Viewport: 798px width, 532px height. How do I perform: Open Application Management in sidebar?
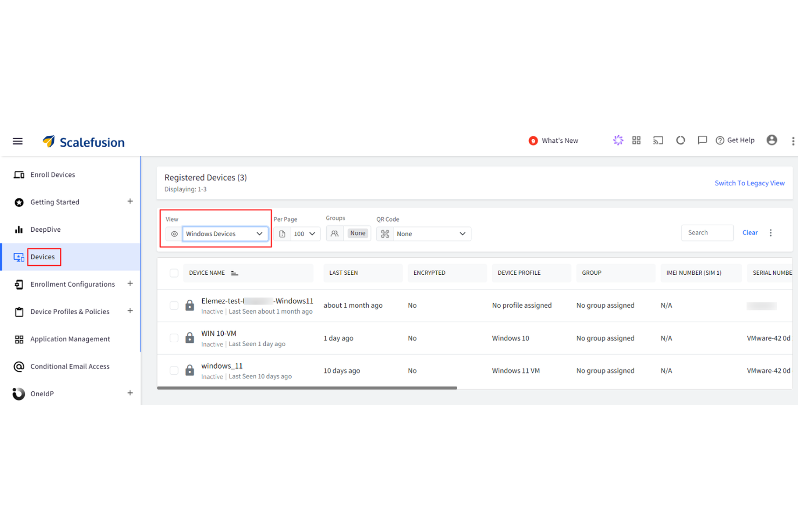pos(70,339)
